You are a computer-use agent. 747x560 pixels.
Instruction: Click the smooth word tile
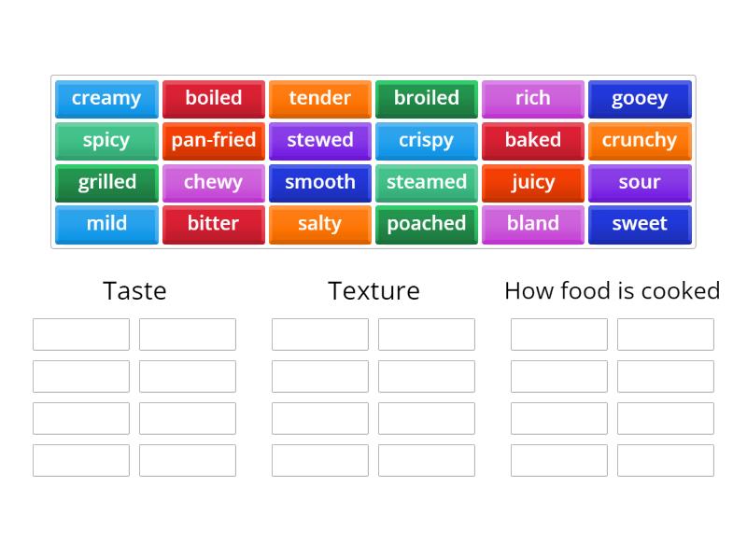(319, 183)
